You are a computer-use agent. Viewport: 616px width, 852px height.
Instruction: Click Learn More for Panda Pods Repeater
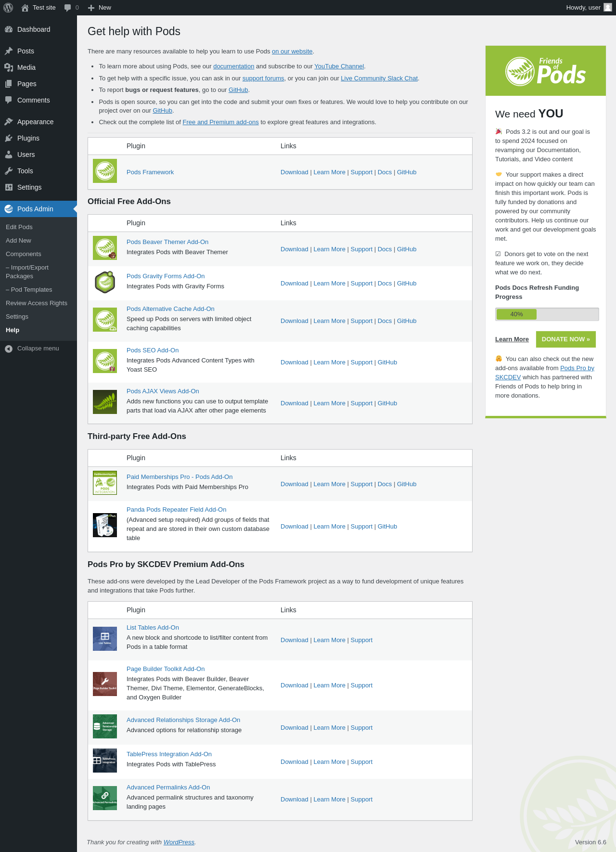330,527
